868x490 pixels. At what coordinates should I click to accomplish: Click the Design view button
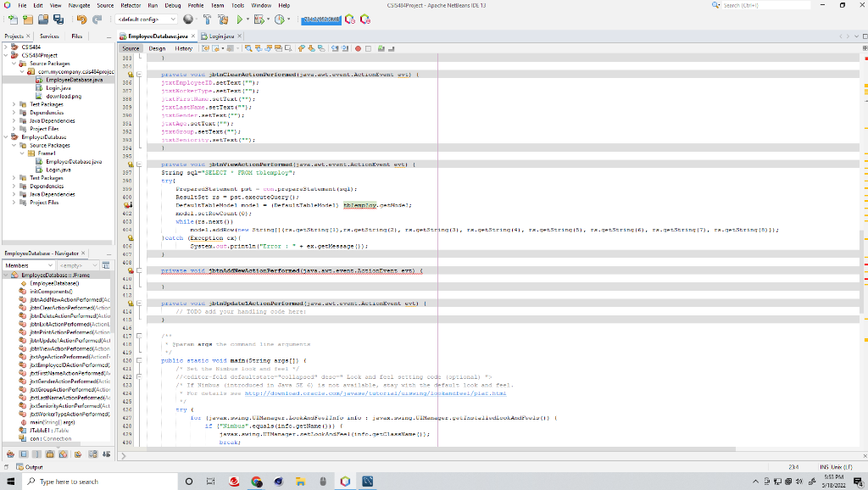point(156,48)
